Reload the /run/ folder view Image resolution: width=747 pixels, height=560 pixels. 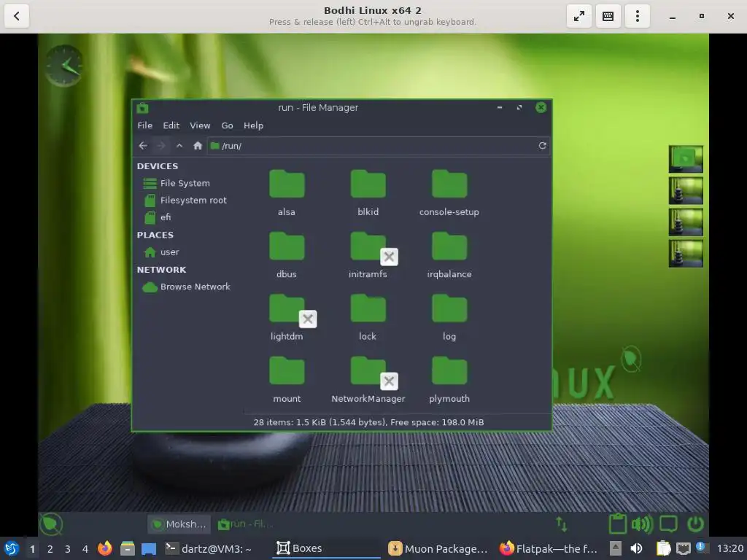pyautogui.click(x=542, y=146)
